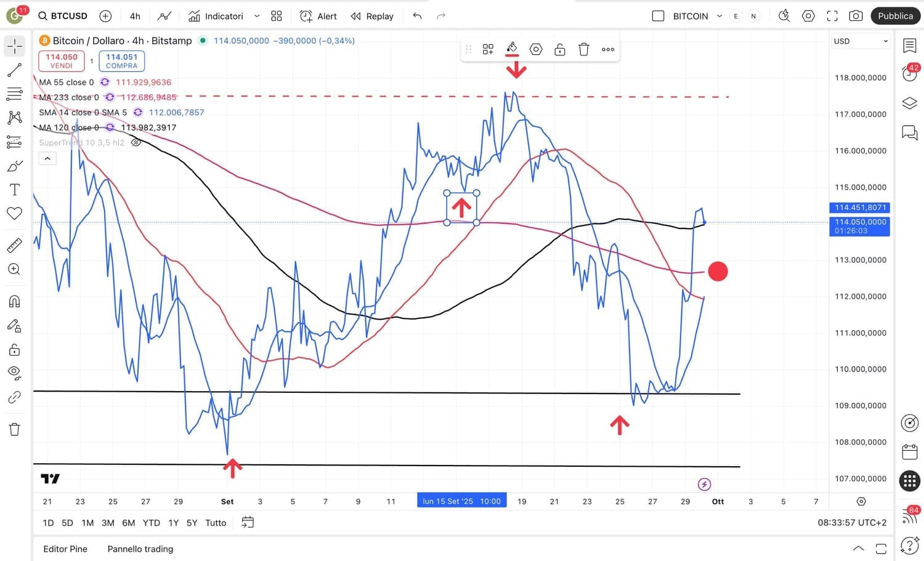Open the BTCUSD symbol search
924x561 pixels.
[63, 16]
